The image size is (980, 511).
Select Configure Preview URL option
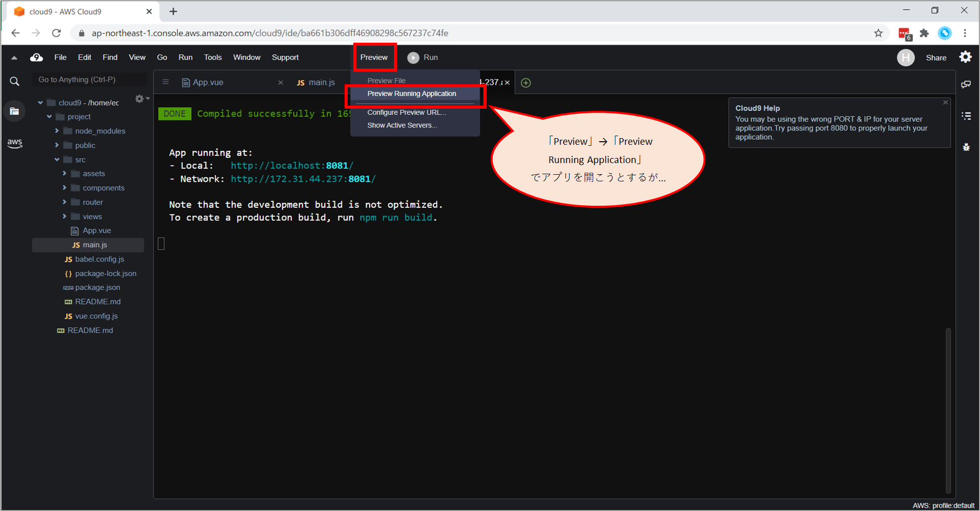coord(415,112)
